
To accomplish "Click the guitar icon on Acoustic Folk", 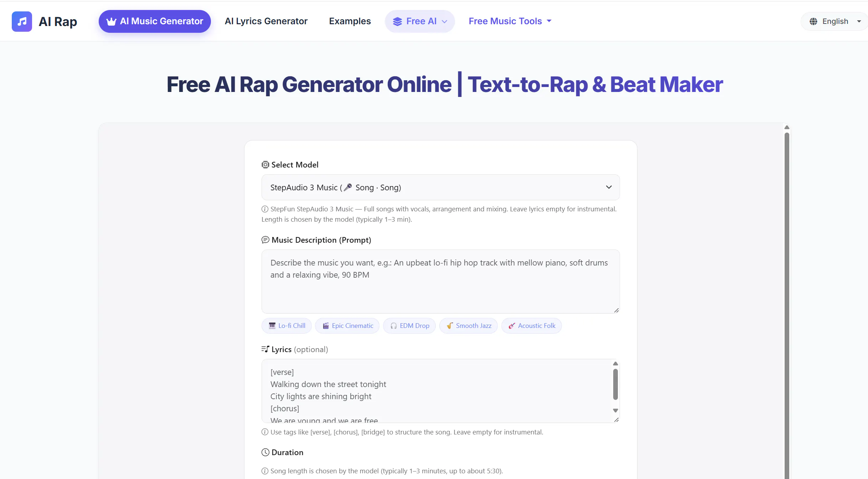I will tap(512, 326).
